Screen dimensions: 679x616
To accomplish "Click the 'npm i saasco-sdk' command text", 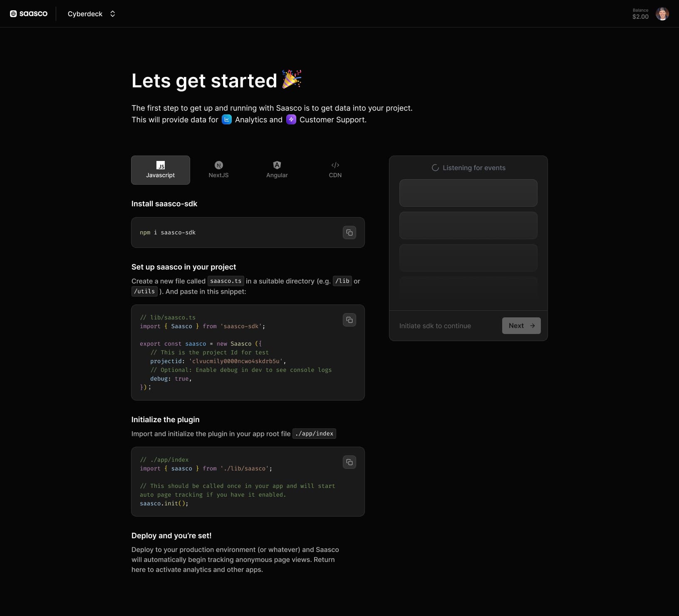I will coord(168,233).
